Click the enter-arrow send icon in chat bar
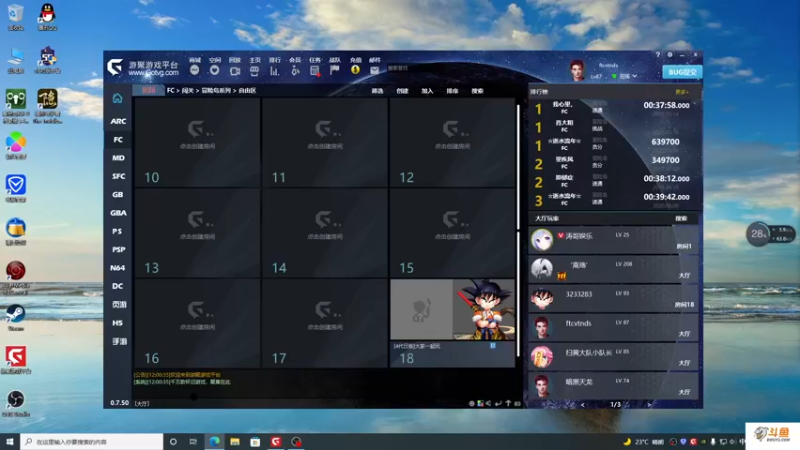This screenshot has width=800, height=450. pyautogui.click(x=498, y=403)
